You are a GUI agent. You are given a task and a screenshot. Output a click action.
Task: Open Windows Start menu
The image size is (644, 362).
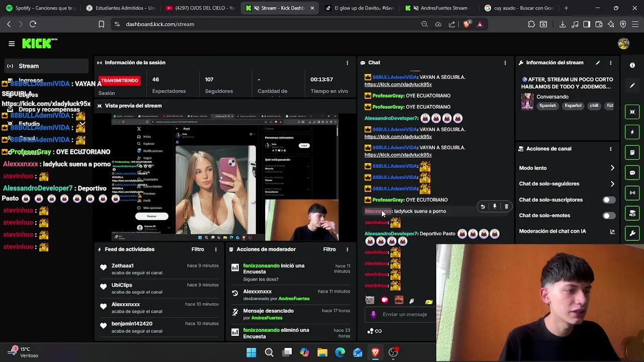[x=251, y=352]
